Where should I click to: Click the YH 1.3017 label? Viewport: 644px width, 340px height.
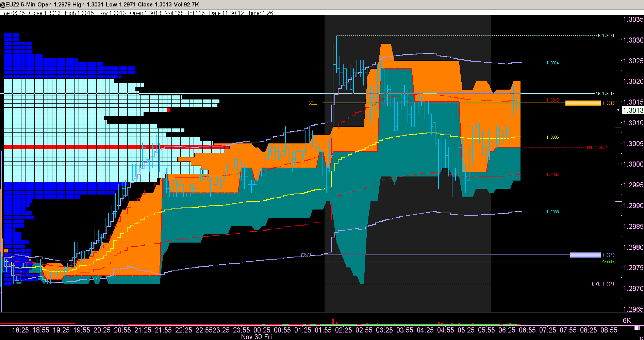tap(605, 94)
